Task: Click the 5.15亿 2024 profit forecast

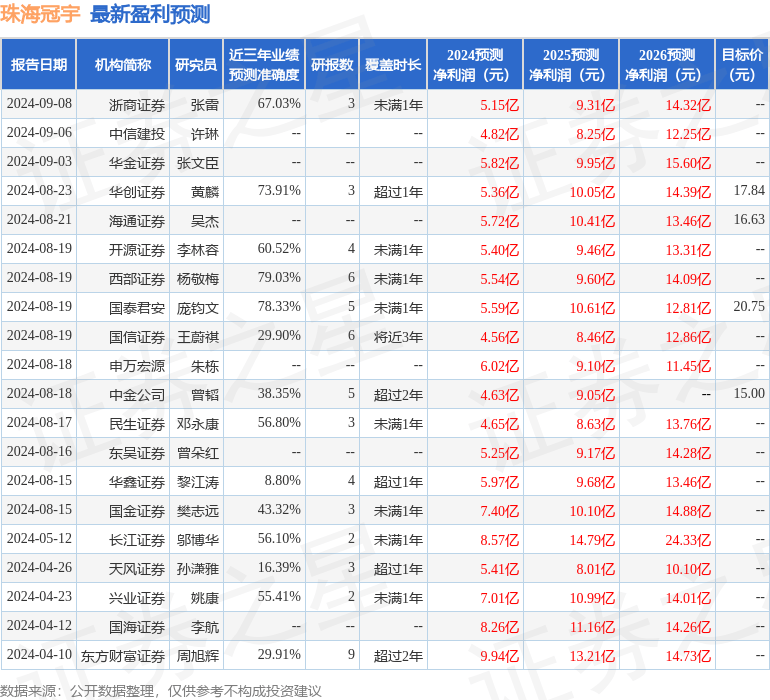Action: coord(499,105)
